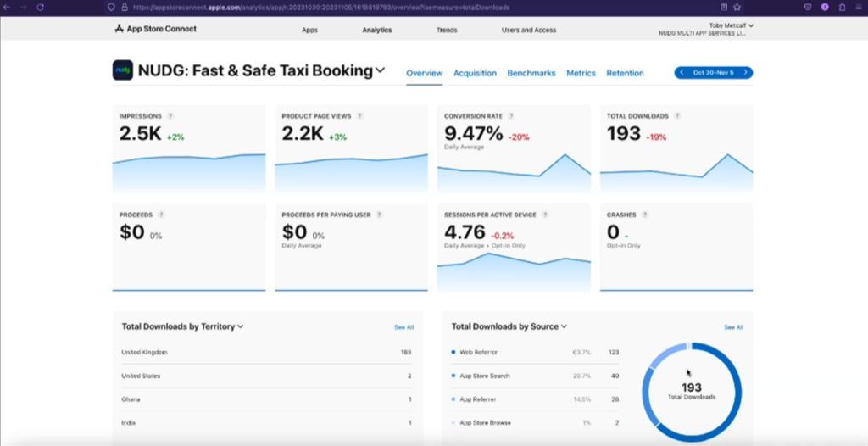
Task: Click the App Store Connect logo
Action: click(156, 29)
